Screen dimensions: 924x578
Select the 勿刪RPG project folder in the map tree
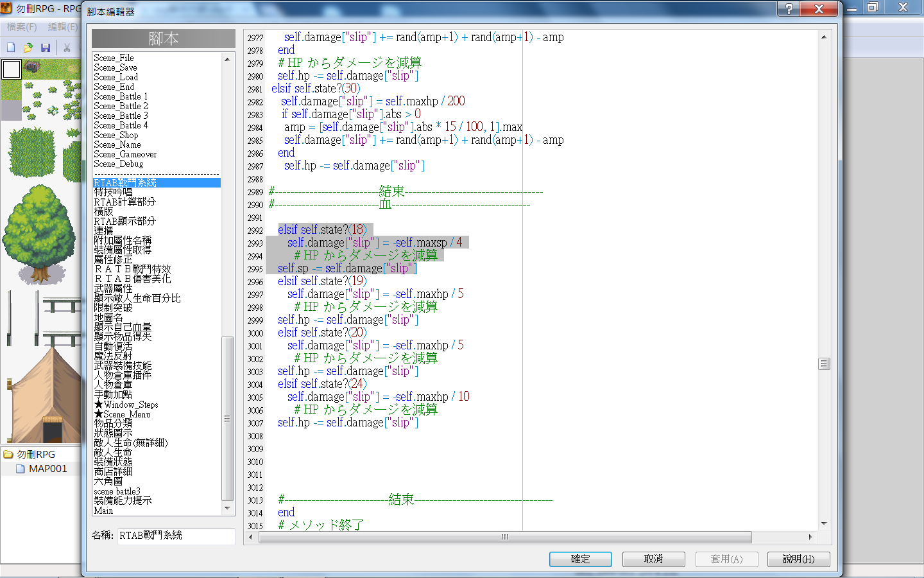point(36,455)
